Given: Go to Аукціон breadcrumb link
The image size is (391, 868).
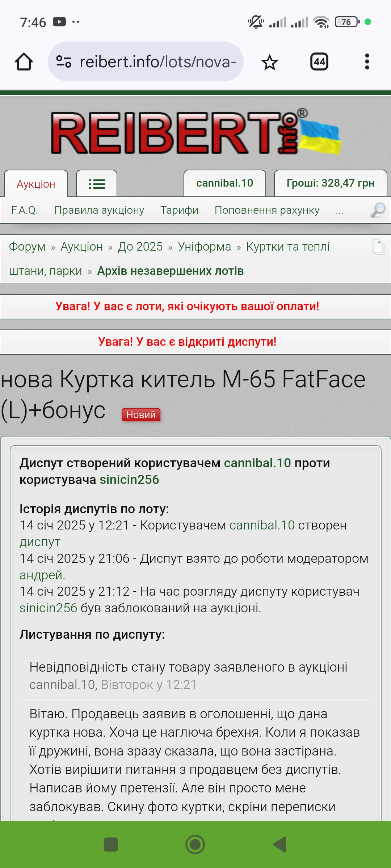Looking at the screenshot, I should tap(82, 247).
